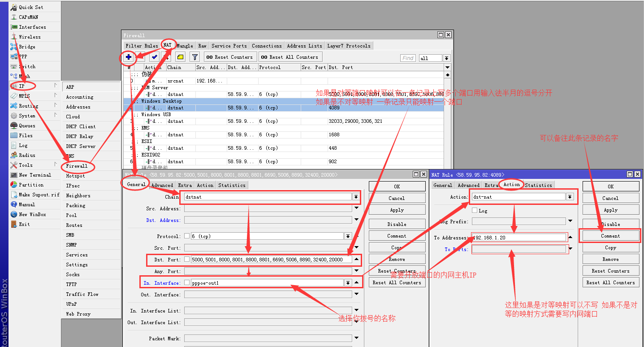Image resolution: width=644 pixels, height=347 pixels.
Task: Click Reset All Counters in Firewall toolbar
Action: click(x=290, y=57)
